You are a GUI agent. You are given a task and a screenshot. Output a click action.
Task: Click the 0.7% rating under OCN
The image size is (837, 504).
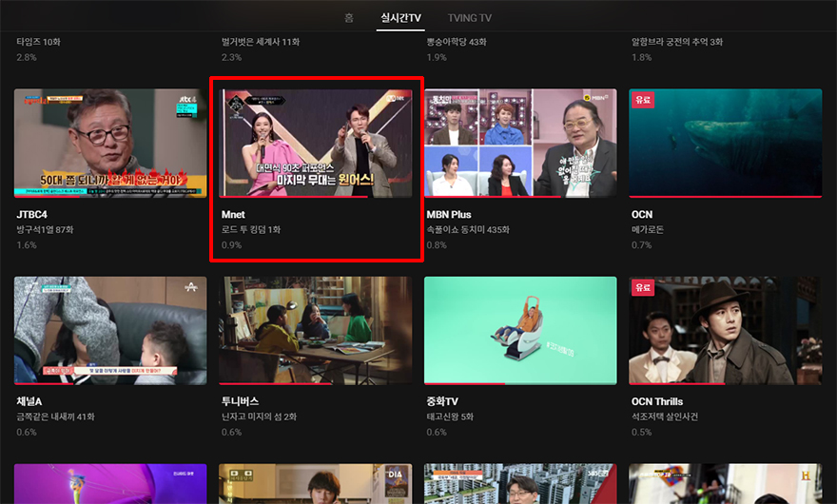(x=642, y=245)
